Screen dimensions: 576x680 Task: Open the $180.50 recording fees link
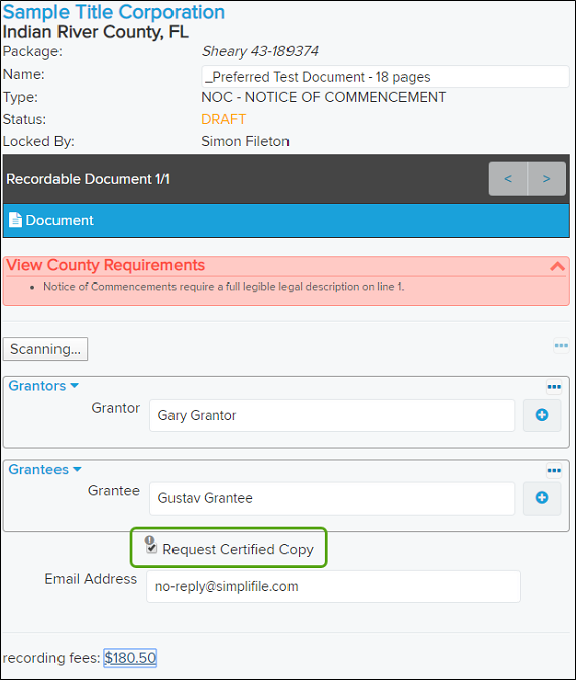130,657
